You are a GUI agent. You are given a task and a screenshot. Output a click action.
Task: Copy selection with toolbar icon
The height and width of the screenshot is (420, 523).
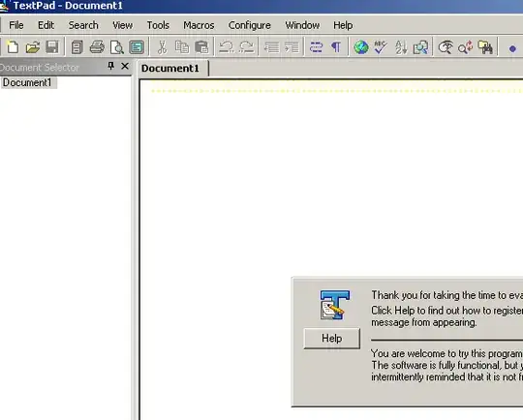pos(182,47)
